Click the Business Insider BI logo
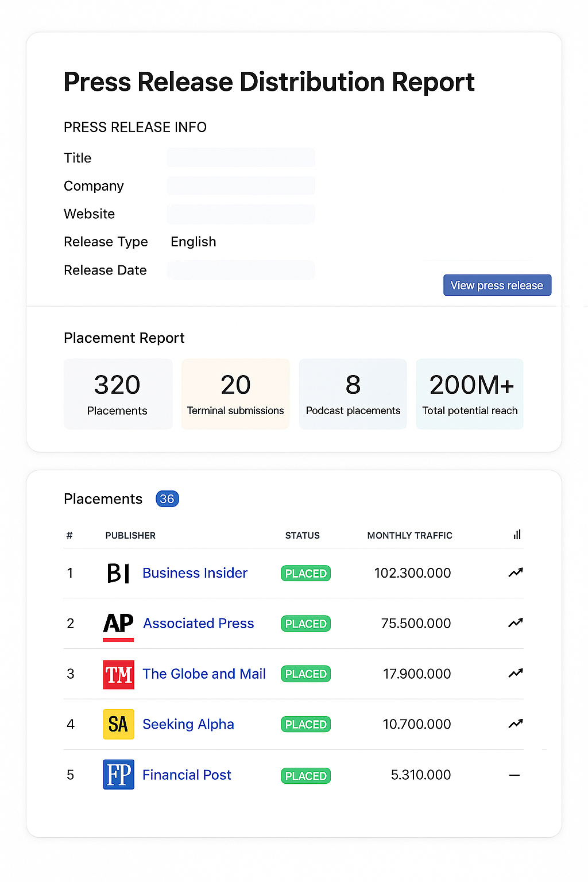The height and width of the screenshot is (882, 588). [x=118, y=573]
